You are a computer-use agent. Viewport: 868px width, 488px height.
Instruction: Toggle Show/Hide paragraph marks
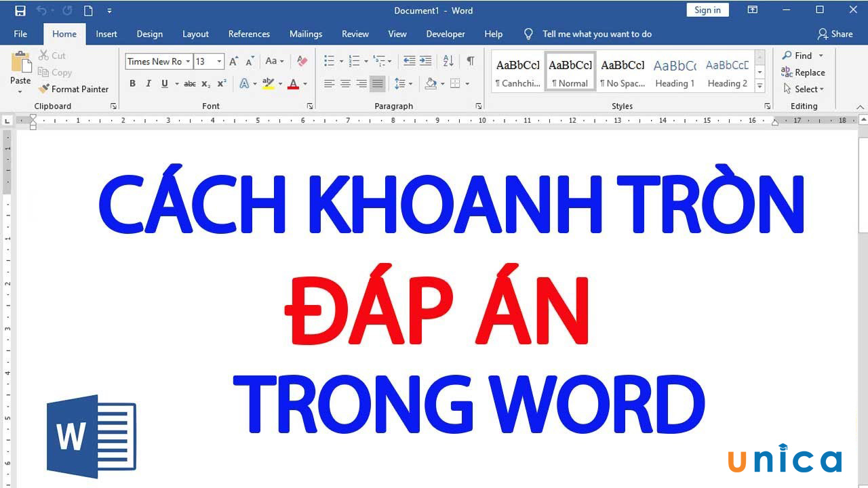470,61
